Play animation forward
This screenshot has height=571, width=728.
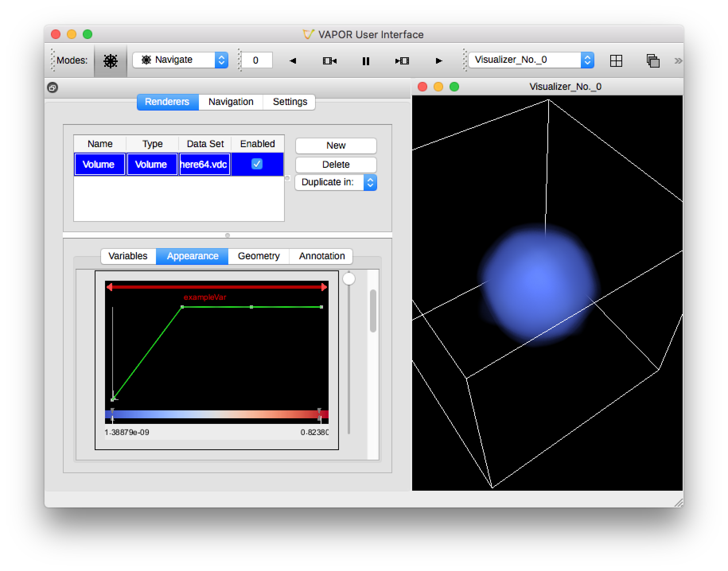(438, 61)
